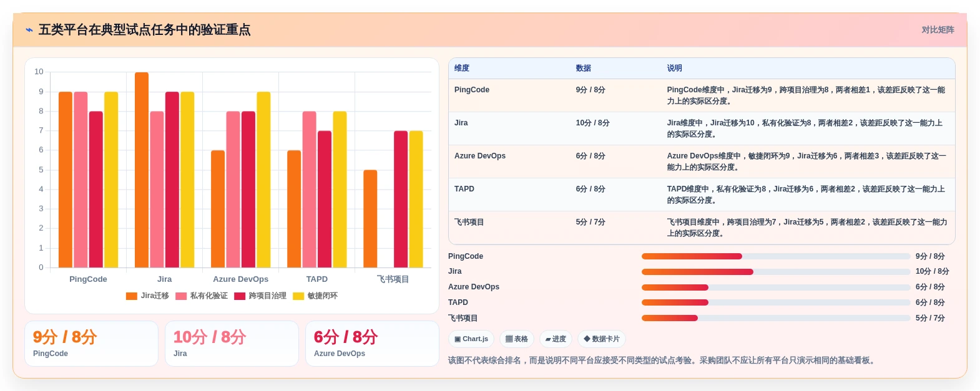
Task: Click the orange Jira迁移 legend swatch
Action: pyautogui.click(x=131, y=296)
